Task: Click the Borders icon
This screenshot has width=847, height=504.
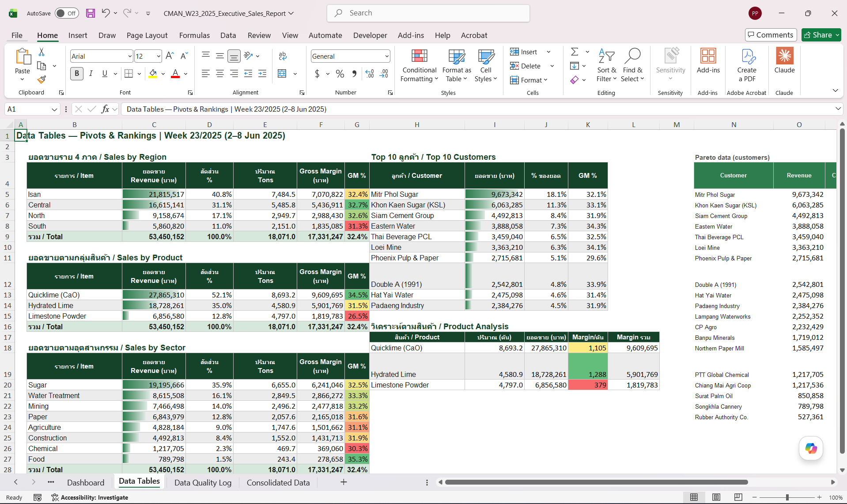Action: click(129, 74)
